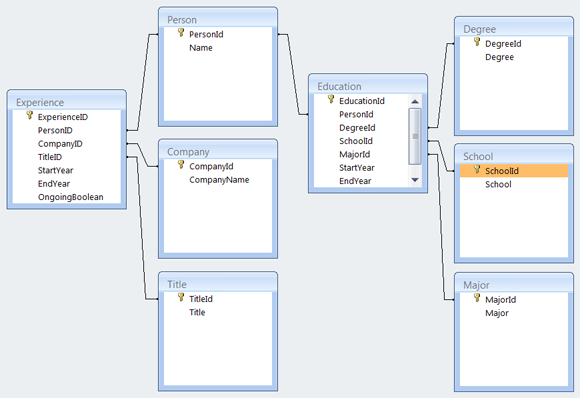Select highlighted SchoolId field in School table
The height and width of the screenshot is (398, 580).
[x=514, y=171]
